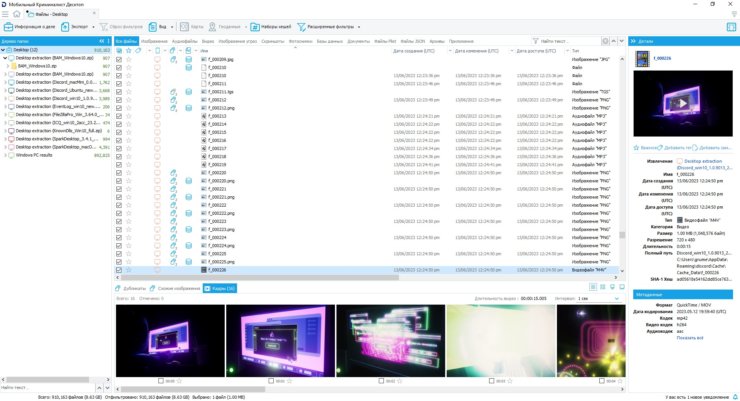Uncheck the checkbox beside f_000226
Viewport: 740px width, 401px height.
[x=120, y=270]
